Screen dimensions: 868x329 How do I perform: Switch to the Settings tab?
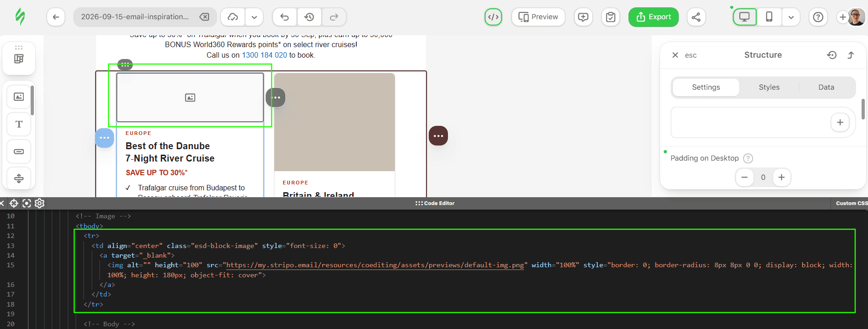[706, 87]
